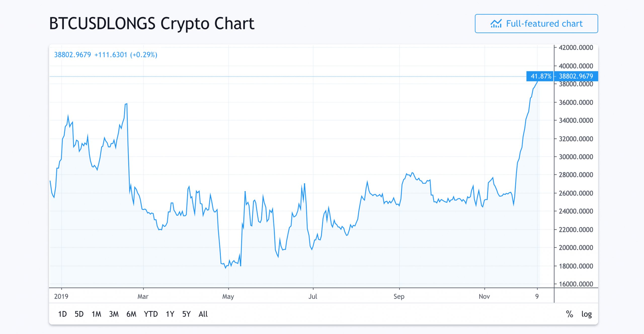
Task: Select the 5D time range
Action: coord(79,314)
